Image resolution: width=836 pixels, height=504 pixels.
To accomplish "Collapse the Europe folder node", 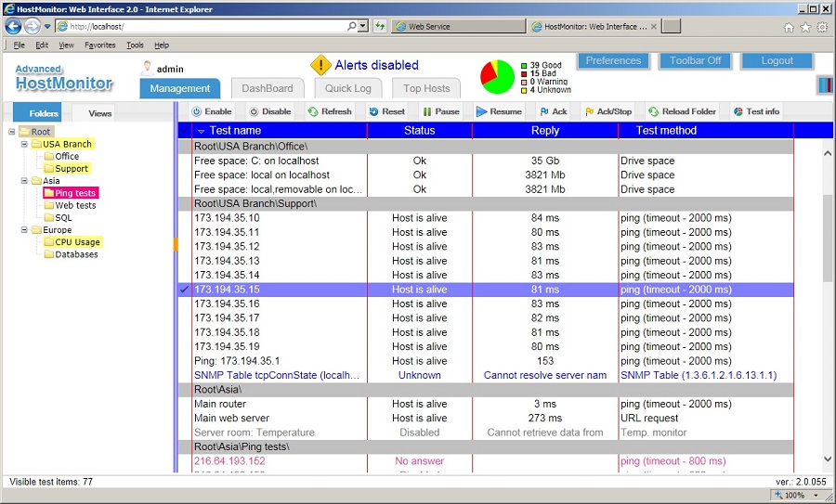I will pos(24,229).
